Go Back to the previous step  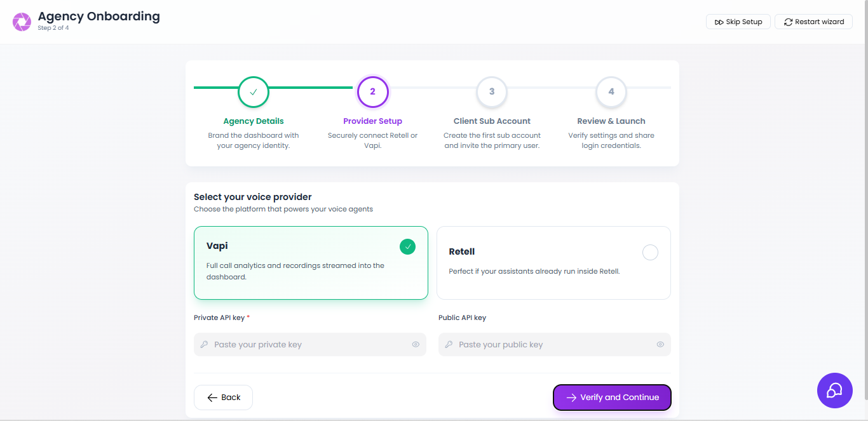click(x=223, y=397)
